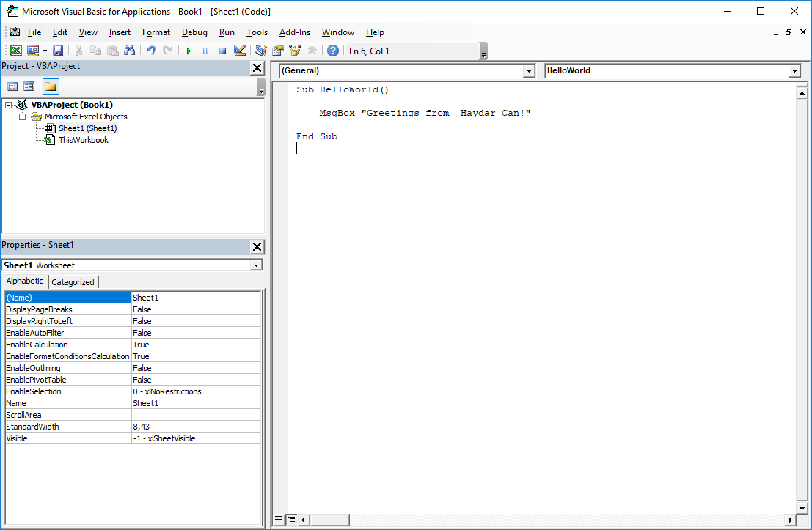Click the Break pause icon

click(x=205, y=51)
